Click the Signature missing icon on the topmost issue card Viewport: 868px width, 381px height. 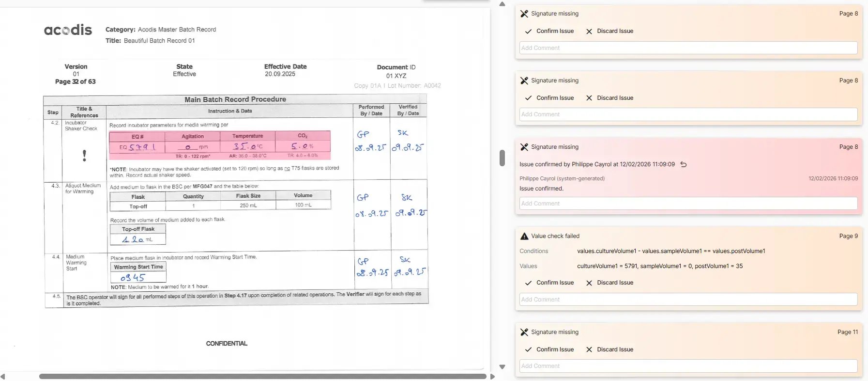coord(524,14)
